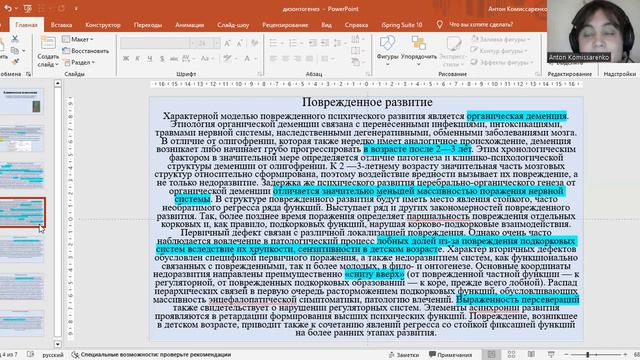The width and height of the screenshot is (640, 360).
Task: Switch to reading view icon
Action: pyautogui.click(x=531, y=354)
